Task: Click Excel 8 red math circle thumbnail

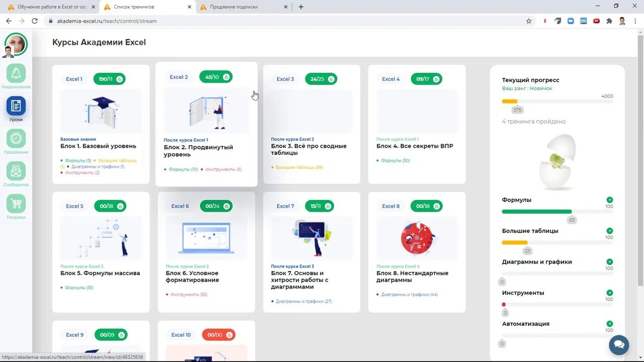Action: pos(417,238)
